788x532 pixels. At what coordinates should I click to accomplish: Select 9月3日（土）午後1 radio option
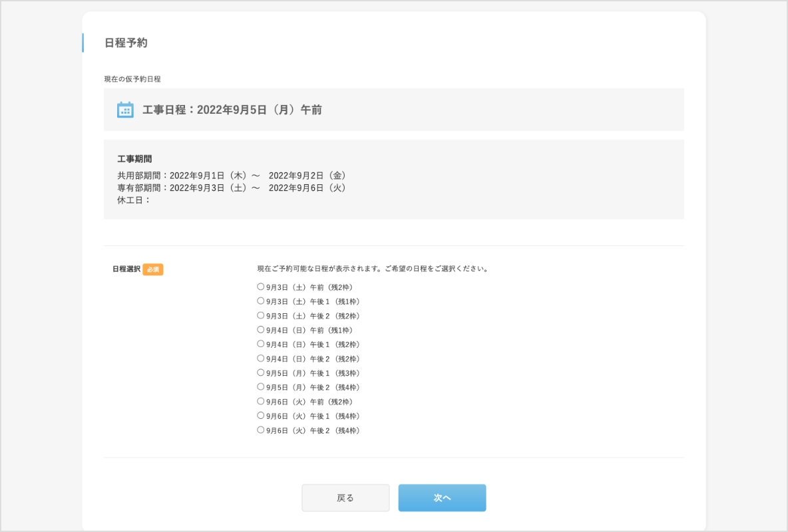261,301
